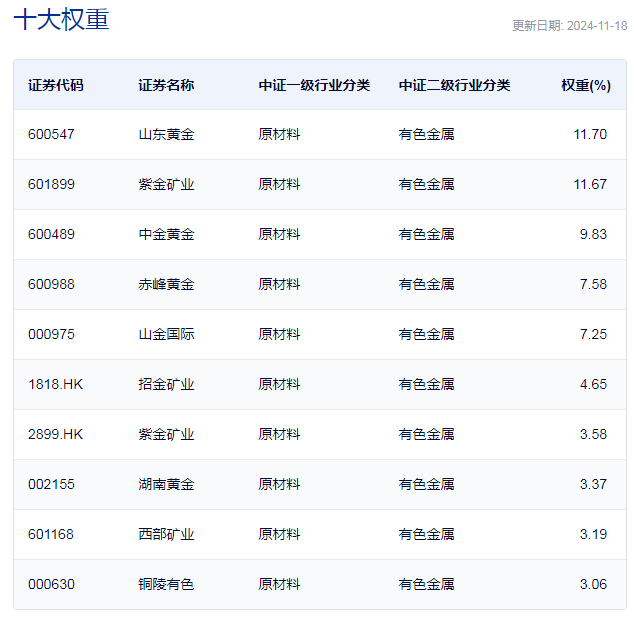Open stock code 600547
Screen dimensions: 634x617
click(51, 134)
